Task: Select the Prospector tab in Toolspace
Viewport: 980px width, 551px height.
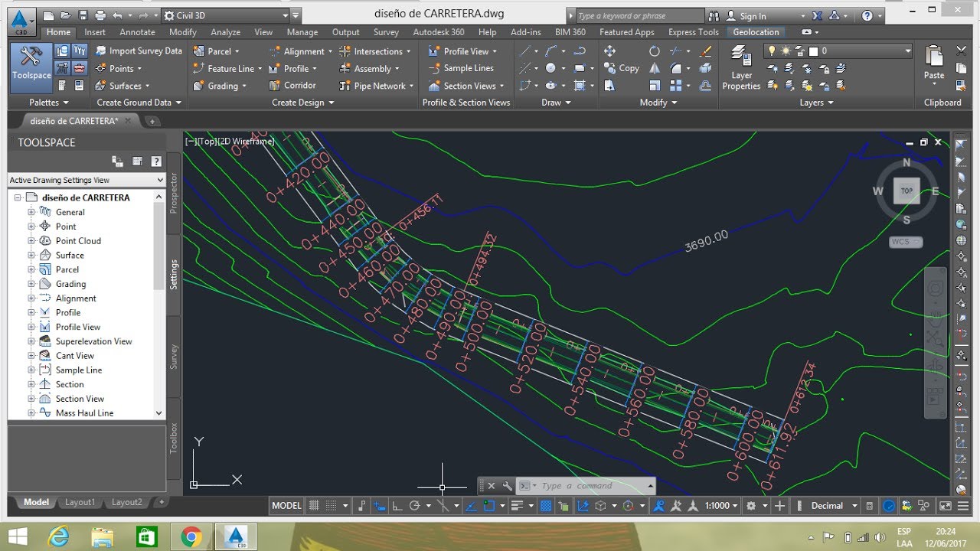Action: click(x=174, y=192)
